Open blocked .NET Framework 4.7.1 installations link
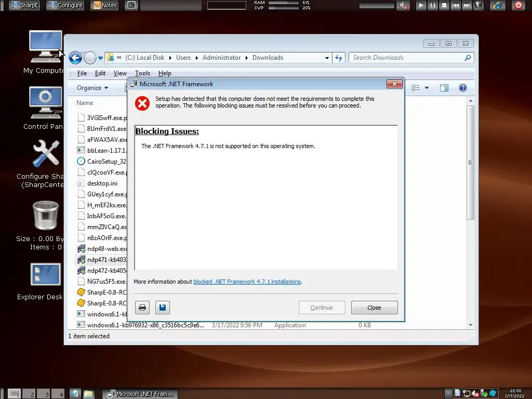Image resolution: width=532 pixels, height=399 pixels. (x=247, y=282)
